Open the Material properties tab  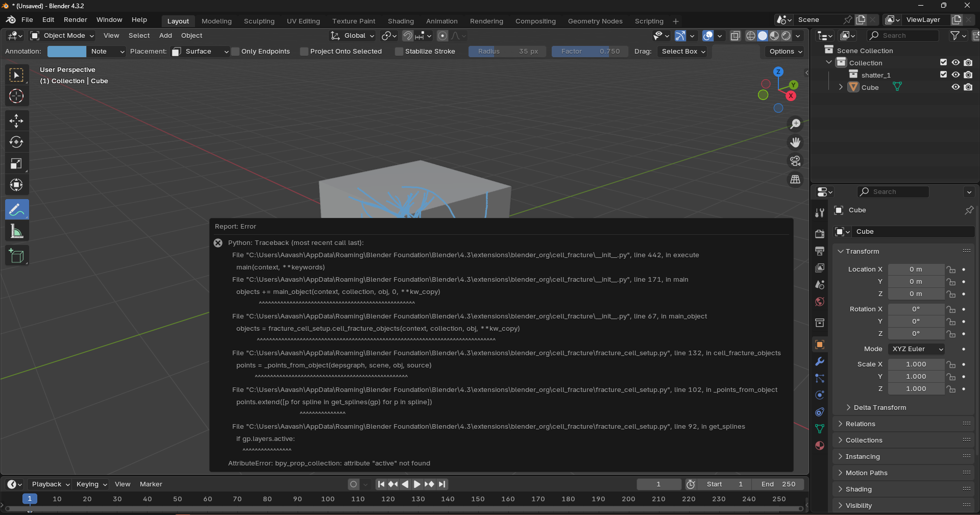[820, 446]
